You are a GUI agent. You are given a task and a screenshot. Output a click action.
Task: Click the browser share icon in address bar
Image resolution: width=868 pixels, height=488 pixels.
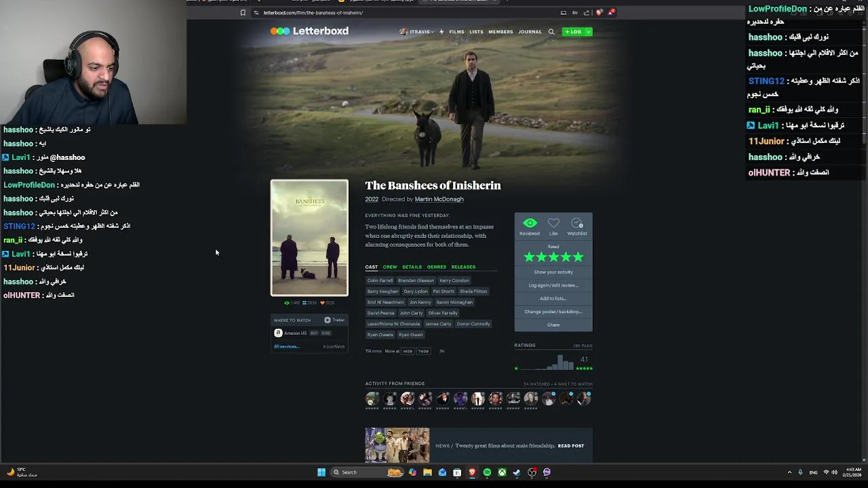point(587,13)
